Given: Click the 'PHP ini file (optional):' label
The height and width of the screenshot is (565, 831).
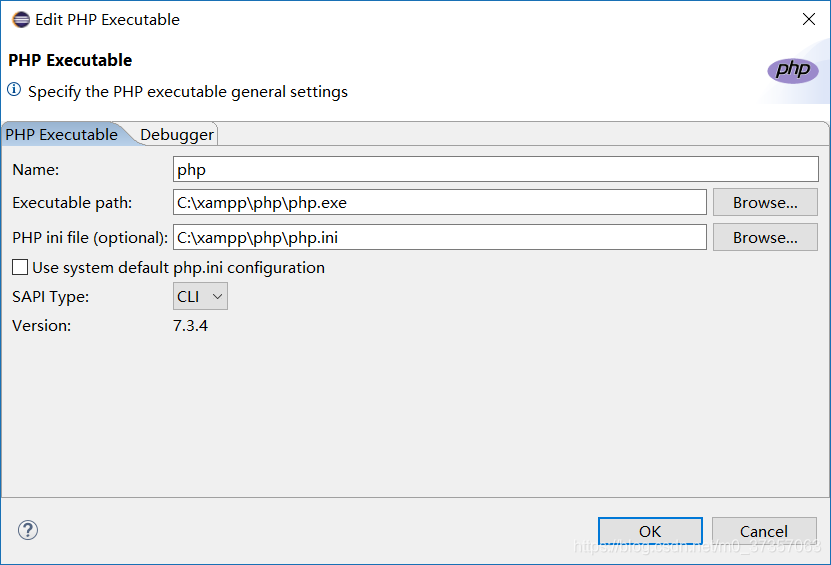Looking at the screenshot, I should tap(90, 238).
